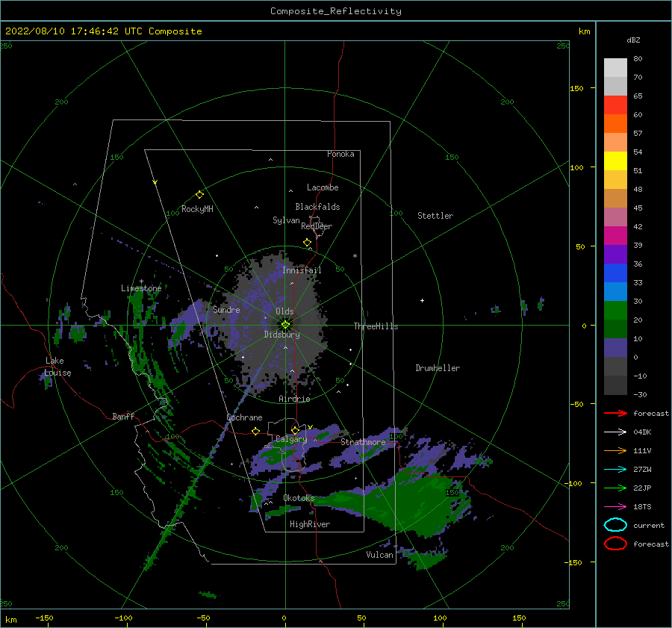Click the asterisk marker above Limestone
The height and width of the screenshot is (628, 672).
[x=141, y=282]
